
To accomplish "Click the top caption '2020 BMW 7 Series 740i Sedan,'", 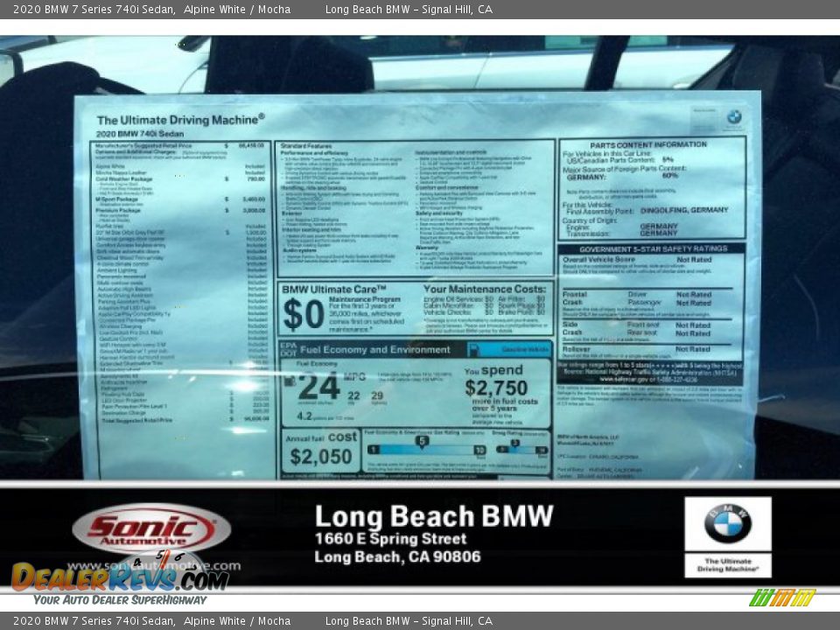I will 94,9.
